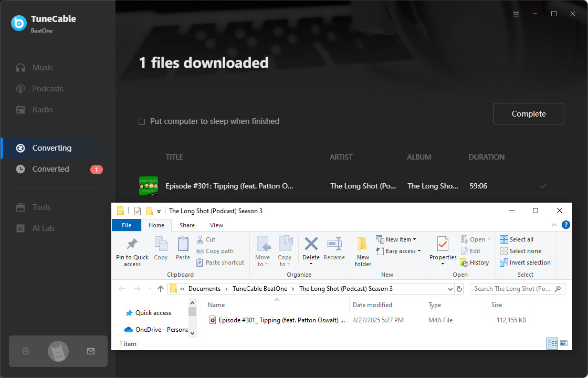Click Select none
588x378 pixels.
tap(520, 251)
